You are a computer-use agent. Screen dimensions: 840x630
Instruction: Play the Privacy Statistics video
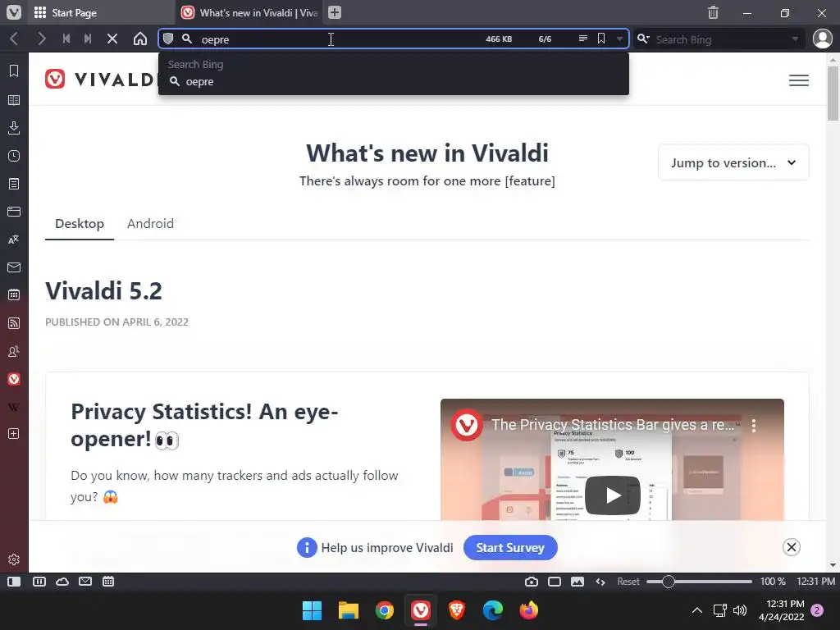(612, 495)
